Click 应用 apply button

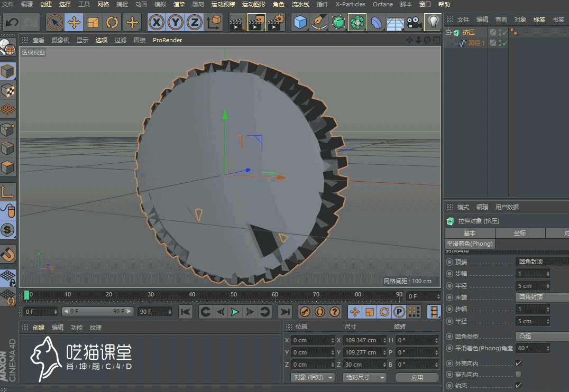click(x=417, y=378)
